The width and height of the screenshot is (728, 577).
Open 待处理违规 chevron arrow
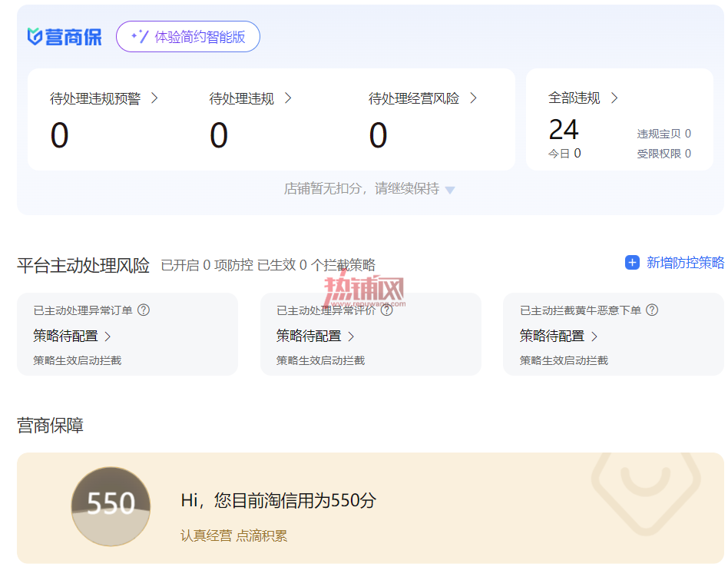click(288, 98)
